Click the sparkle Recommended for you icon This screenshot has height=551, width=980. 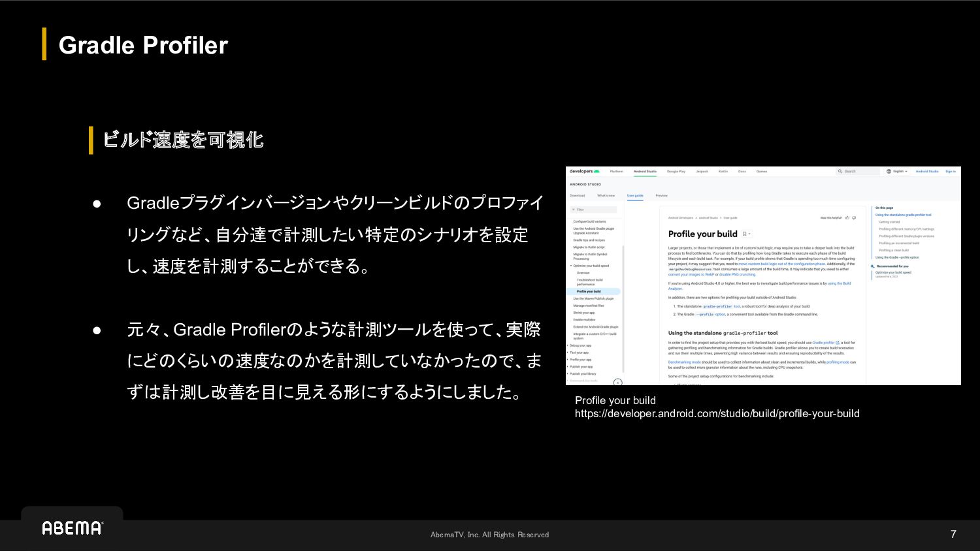[x=873, y=266]
